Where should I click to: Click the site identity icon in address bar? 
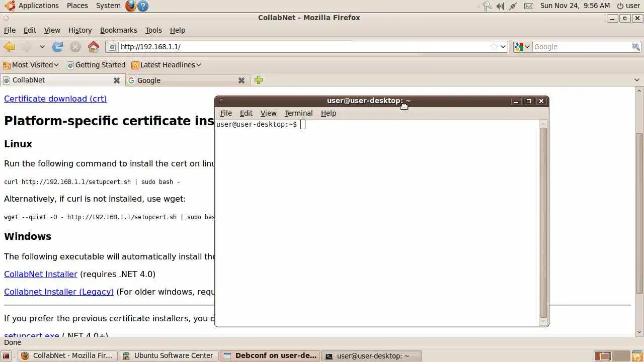tap(112, 47)
